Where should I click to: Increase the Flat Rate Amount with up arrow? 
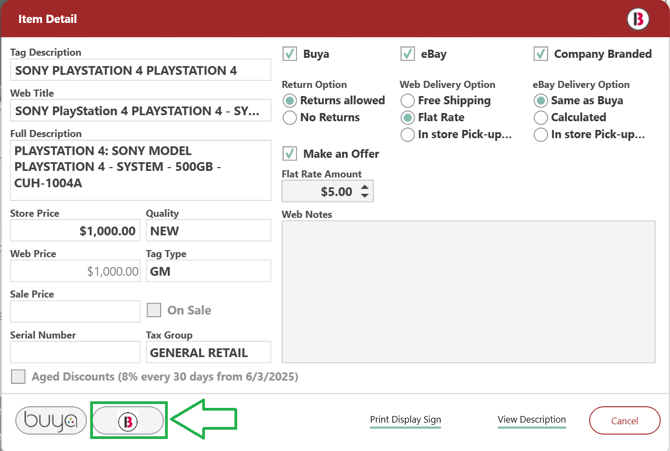(364, 187)
